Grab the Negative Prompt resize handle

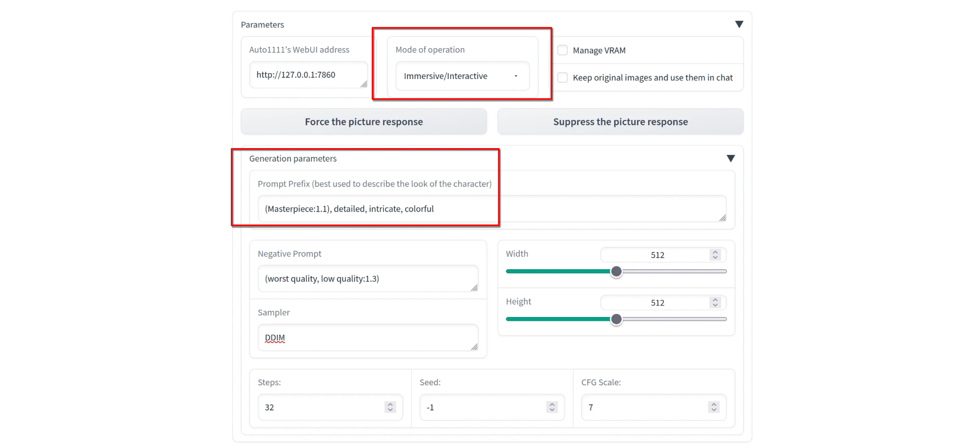(x=474, y=288)
